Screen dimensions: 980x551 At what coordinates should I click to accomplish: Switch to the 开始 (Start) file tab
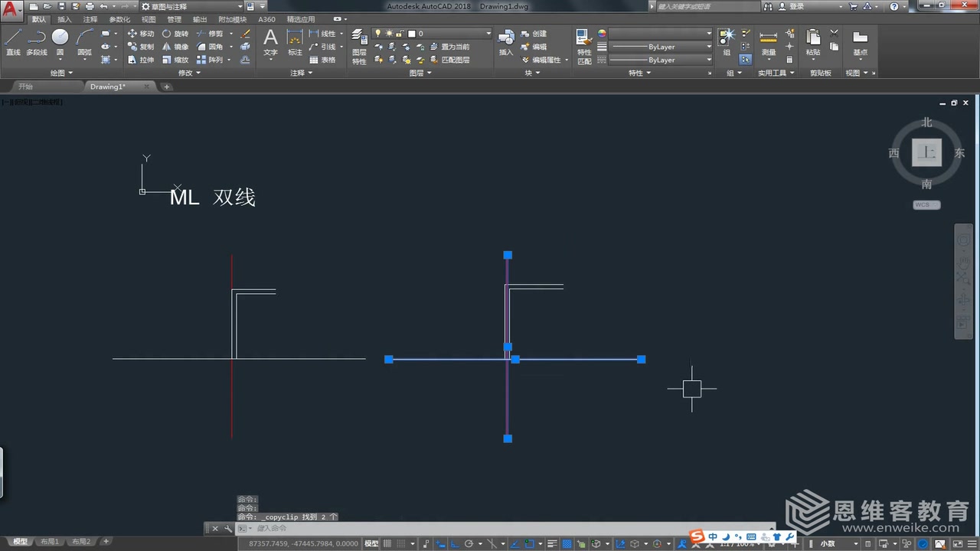(26, 86)
